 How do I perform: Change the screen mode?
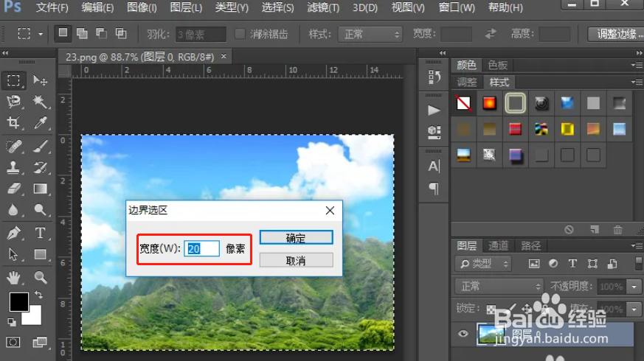[x=40, y=342]
